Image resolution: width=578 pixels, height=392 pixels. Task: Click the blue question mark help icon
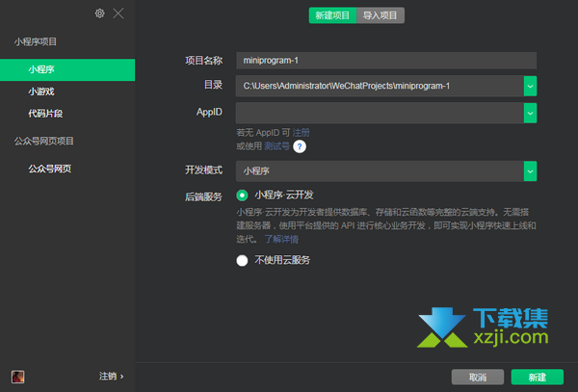tap(300, 146)
